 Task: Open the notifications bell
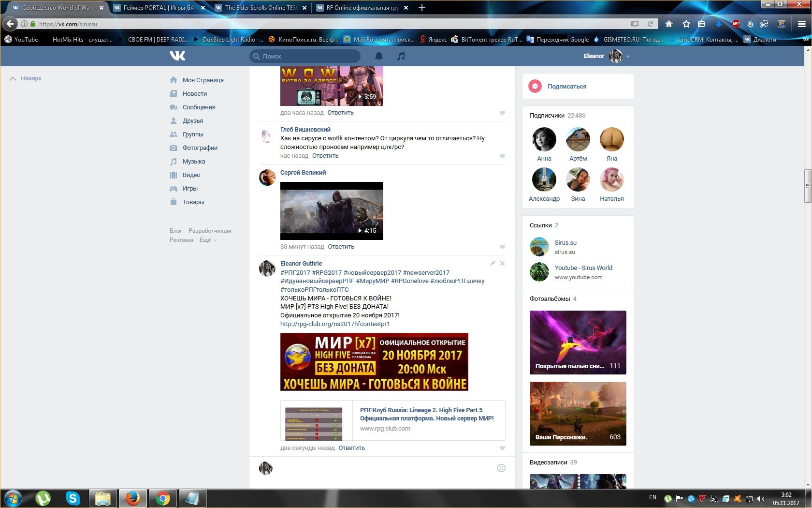379,56
